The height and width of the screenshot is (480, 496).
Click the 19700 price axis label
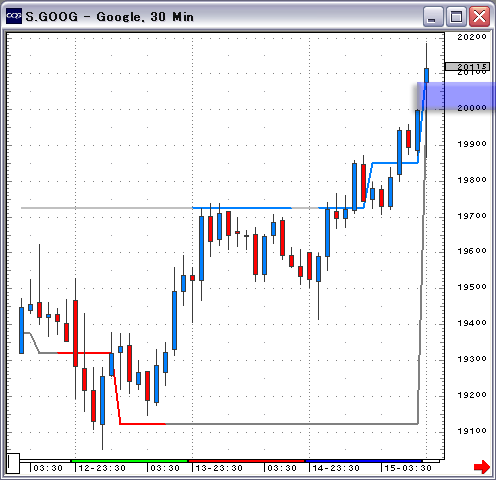[472, 216]
